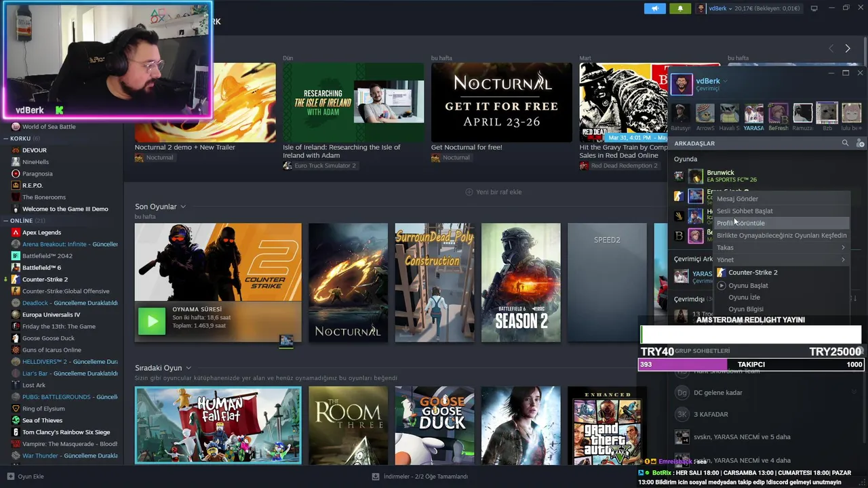This screenshot has width=868, height=488.
Task: Open the Sıradaki Oyun shelf dropdown
Action: (188, 368)
